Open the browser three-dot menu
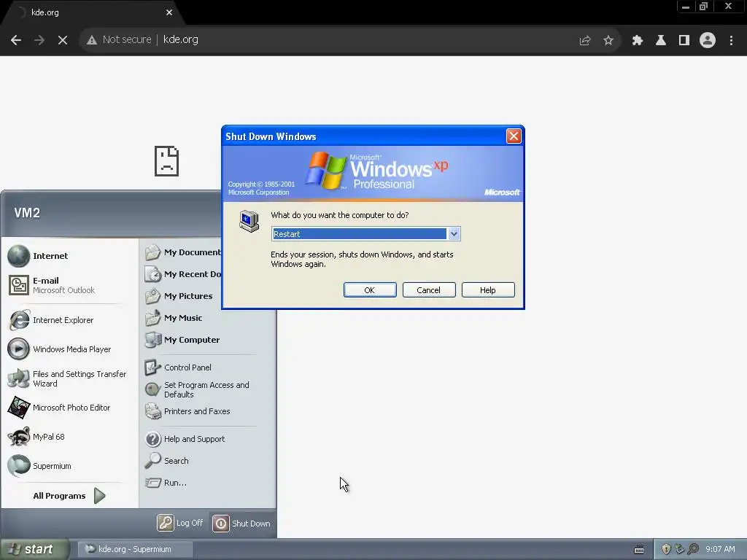Image resolution: width=747 pixels, height=560 pixels. pyautogui.click(x=731, y=40)
